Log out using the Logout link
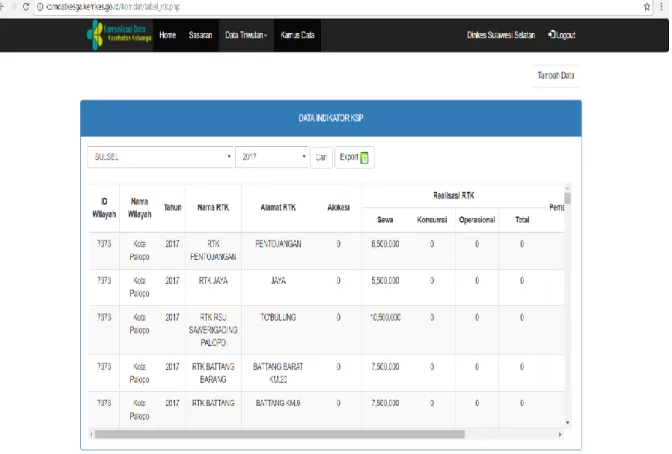 click(x=561, y=35)
